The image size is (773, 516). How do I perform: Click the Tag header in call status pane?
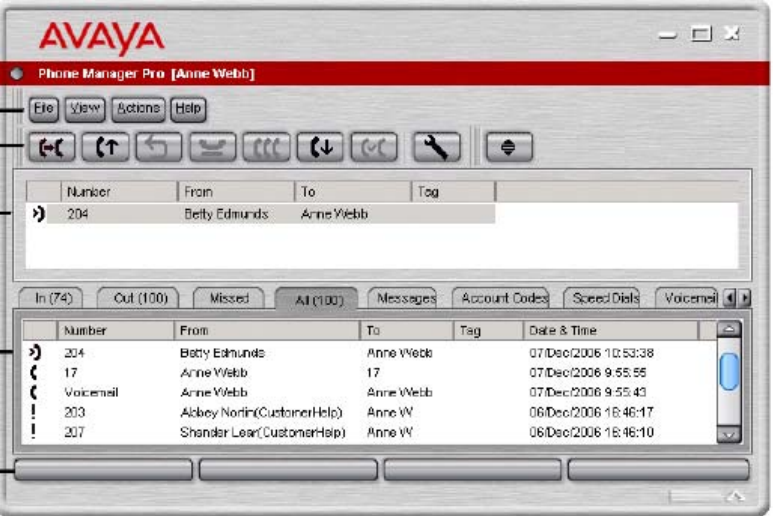pyautogui.click(x=453, y=191)
